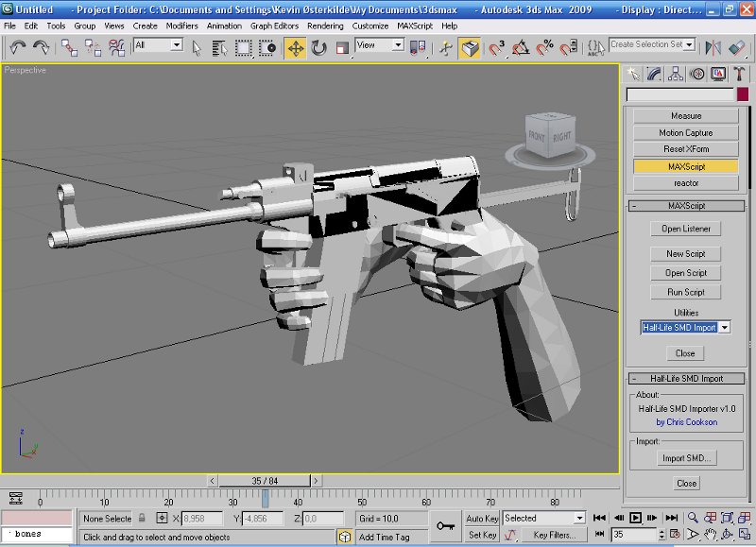This screenshot has height=547, width=756.
Task: Click the Zoom Extents All viewport icon
Action: (x=743, y=518)
